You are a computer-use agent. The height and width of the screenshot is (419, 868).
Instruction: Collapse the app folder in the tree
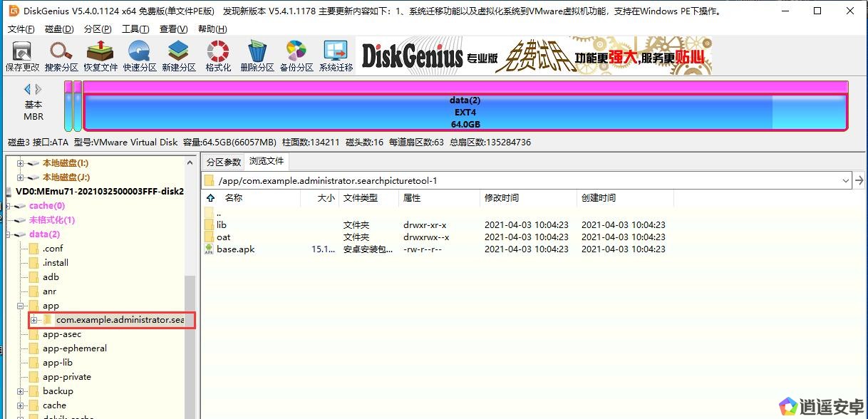click(x=21, y=306)
